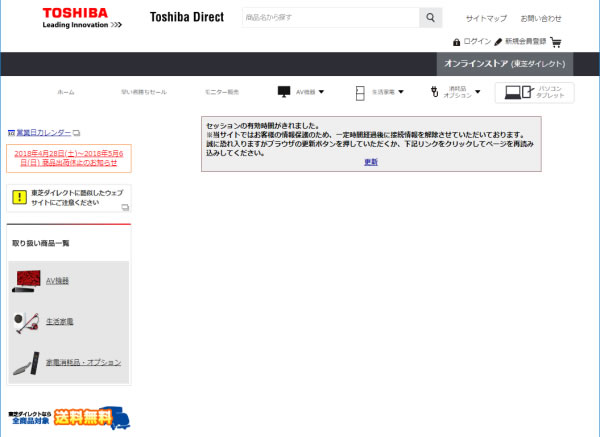This screenshot has width=600, height=437.
Task: Open the 2018年4月28日 shipping suspension notice
Action: (x=69, y=158)
